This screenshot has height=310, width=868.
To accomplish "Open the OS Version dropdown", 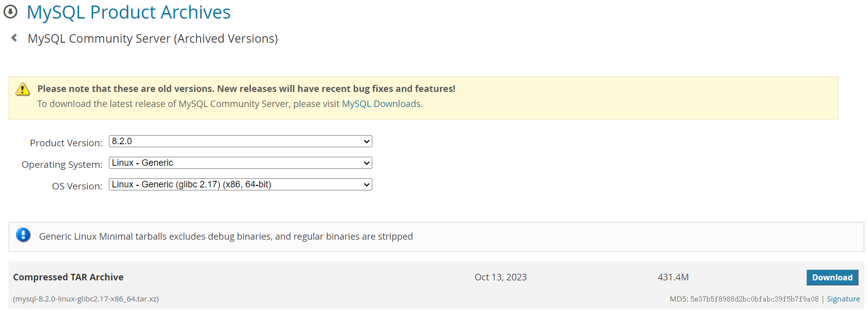I will click(240, 184).
